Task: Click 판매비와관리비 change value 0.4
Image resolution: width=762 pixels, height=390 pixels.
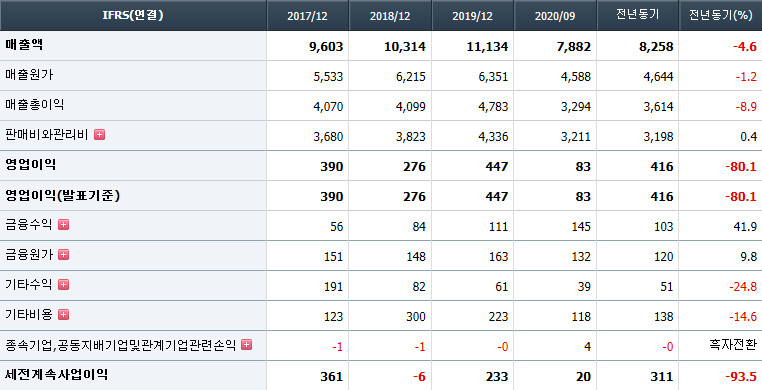Action: 749,137
